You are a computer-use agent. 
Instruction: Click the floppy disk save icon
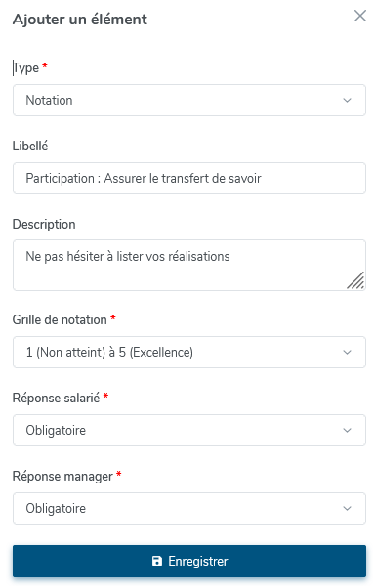coord(157,561)
